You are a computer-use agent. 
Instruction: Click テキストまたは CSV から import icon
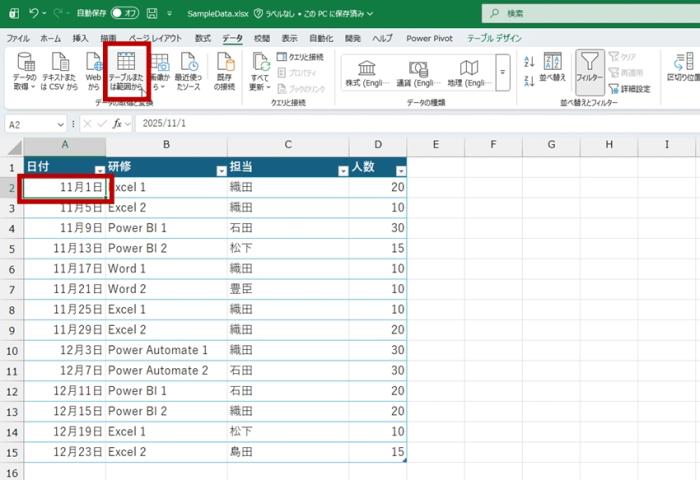[59, 70]
